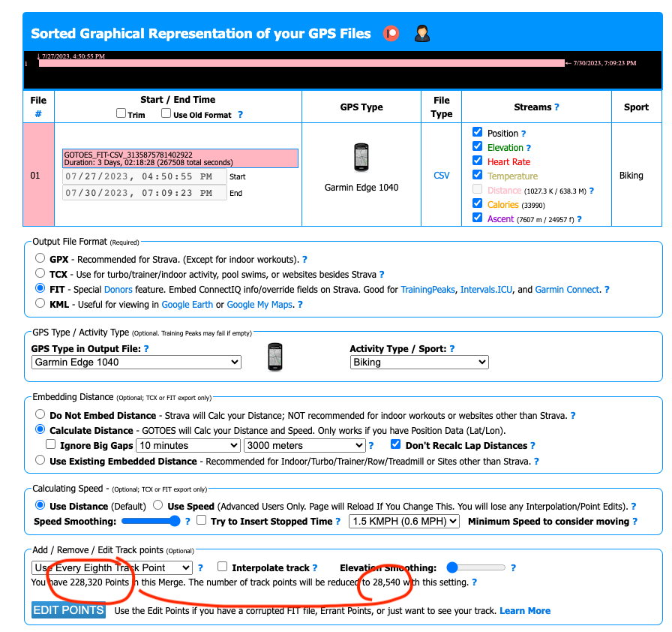Screen dimensions: 672x632
Task: Show help for Use Existing Embedded Distance
Action: pyautogui.click(x=536, y=462)
